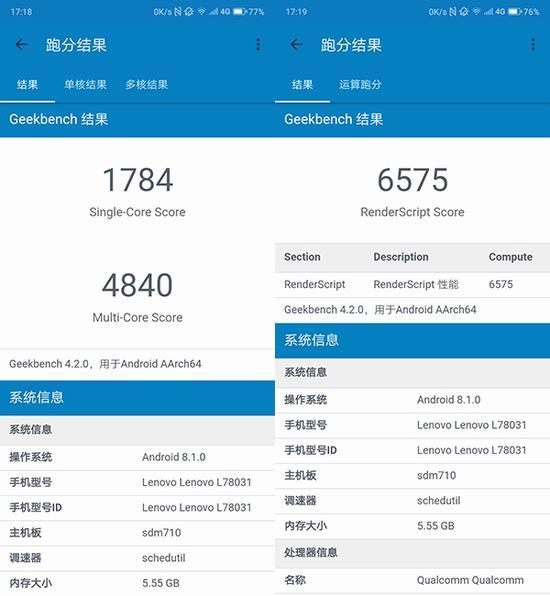Screen dimensions: 550x596
Task: Tap blue 系统信息 header on left screen
Action: click(137, 398)
